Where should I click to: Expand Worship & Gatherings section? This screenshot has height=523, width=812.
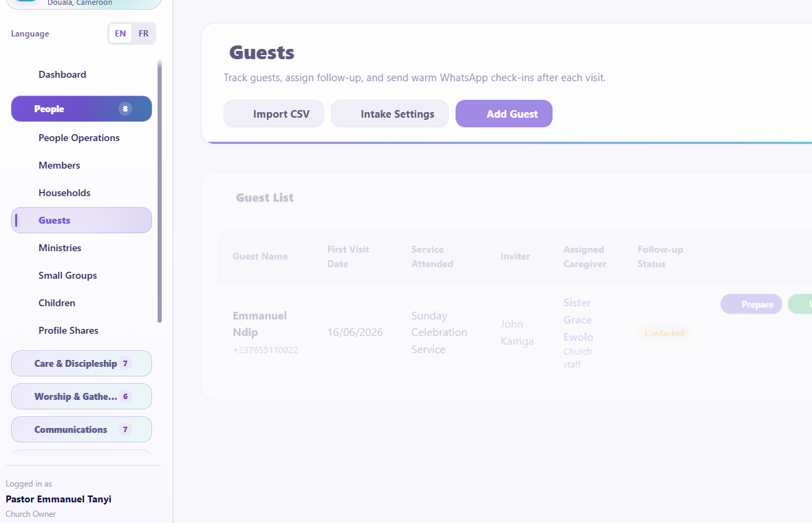point(81,396)
